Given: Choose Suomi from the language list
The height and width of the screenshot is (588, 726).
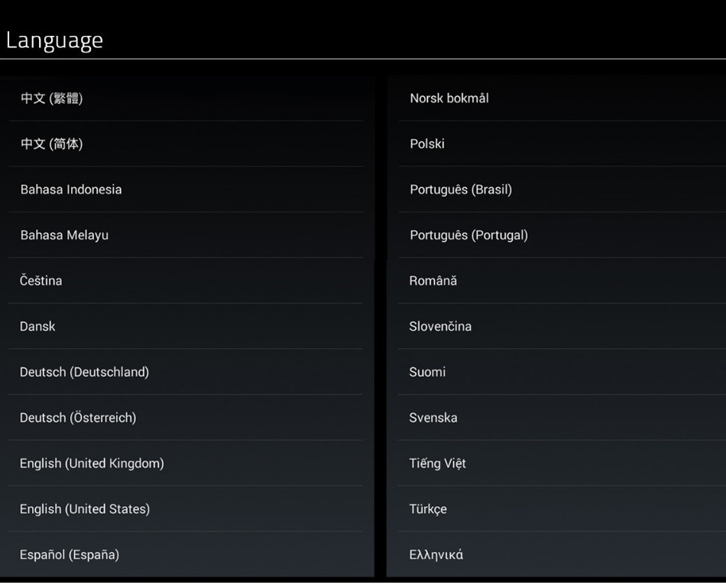Looking at the screenshot, I should pyautogui.click(x=427, y=373).
